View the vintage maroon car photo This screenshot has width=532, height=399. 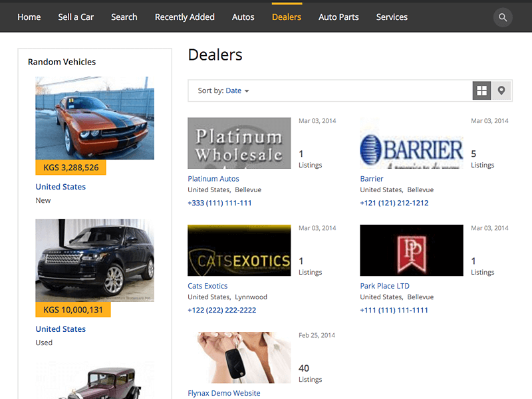(x=94, y=380)
